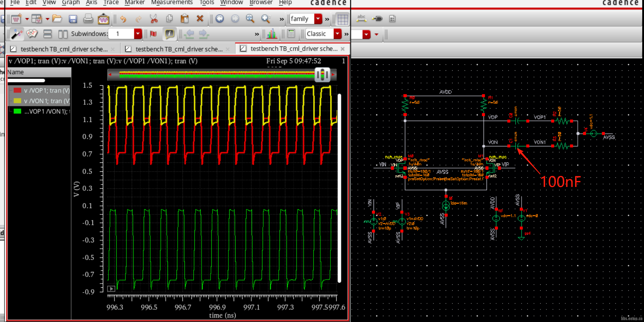Close the third testbench TB_cml_driver tab
The height and width of the screenshot is (322, 644).
click(343, 49)
